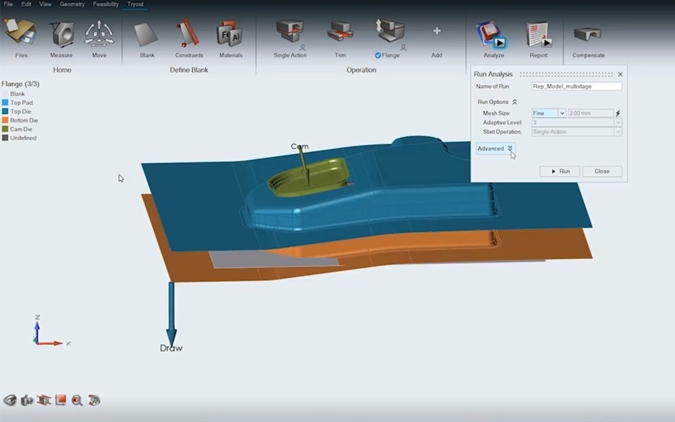Screen dimensions: 675x422
Task: Toggle the Flange operation checkmark
Action: pyautogui.click(x=379, y=56)
